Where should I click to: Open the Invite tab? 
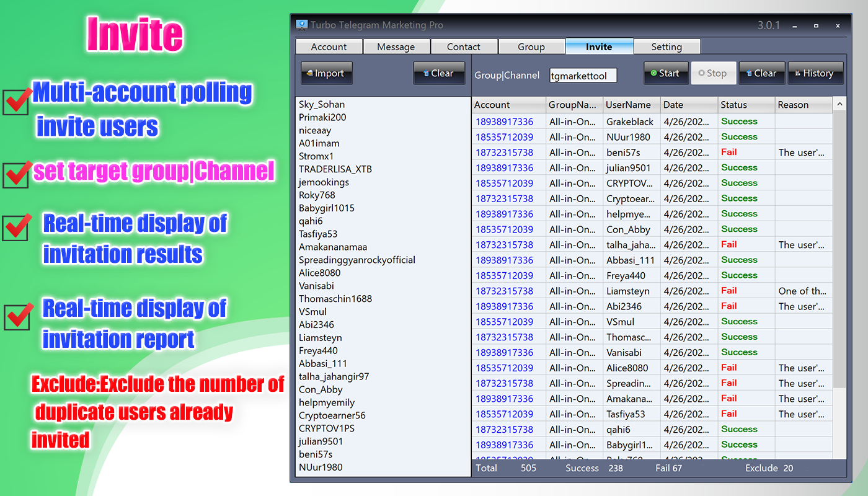pyautogui.click(x=599, y=46)
